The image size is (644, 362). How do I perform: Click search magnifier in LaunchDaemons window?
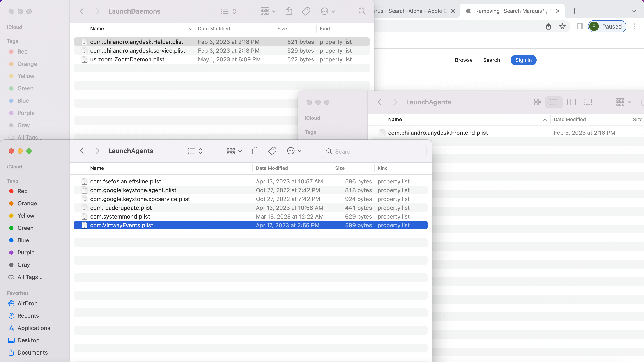[362, 11]
